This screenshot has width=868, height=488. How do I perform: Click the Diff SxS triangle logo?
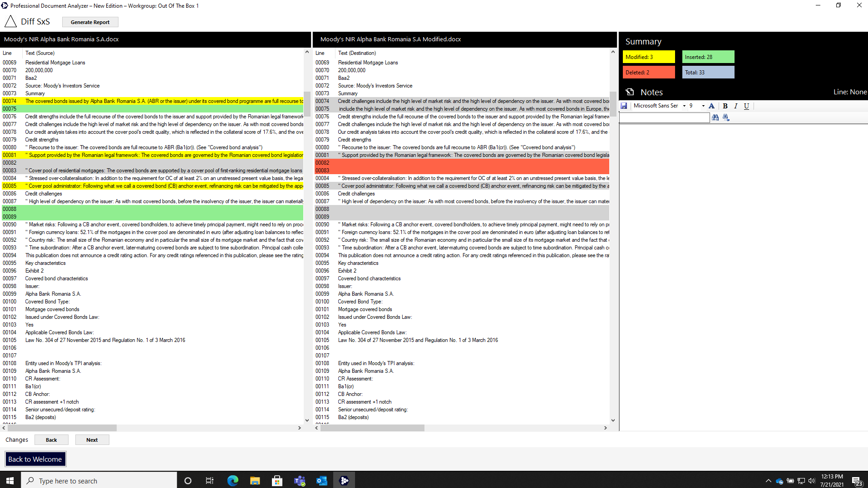click(x=10, y=21)
